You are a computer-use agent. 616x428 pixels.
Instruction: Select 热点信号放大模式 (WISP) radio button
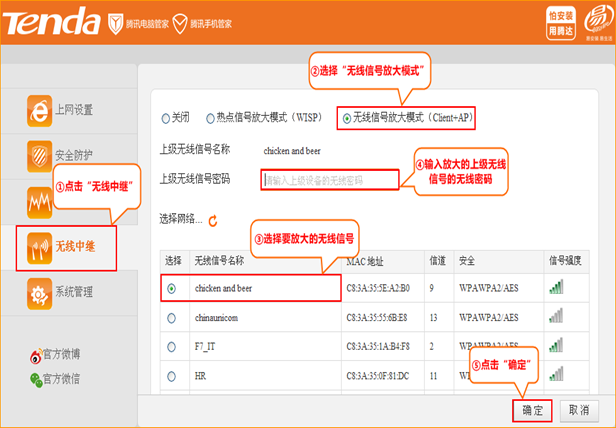[210, 118]
